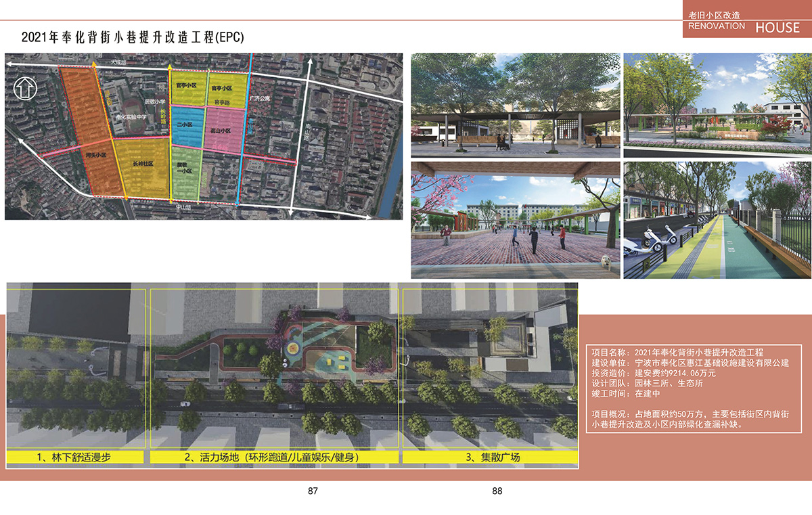Select the 长岭社区 zone label

click(x=143, y=164)
